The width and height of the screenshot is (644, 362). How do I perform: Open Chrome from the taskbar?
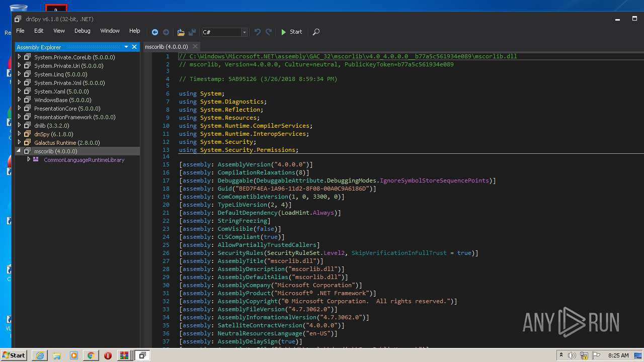[x=91, y=355]
